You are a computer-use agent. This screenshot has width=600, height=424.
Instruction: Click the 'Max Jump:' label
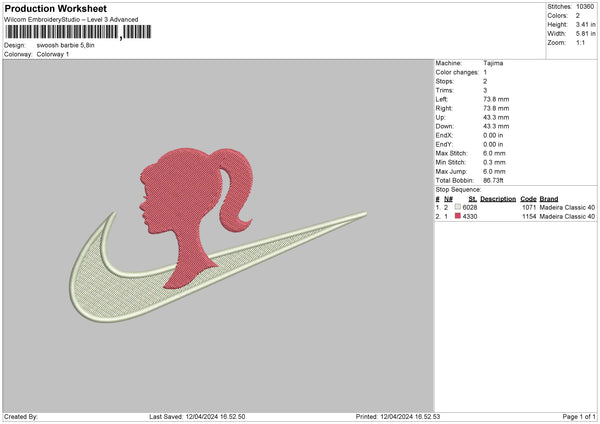451,171
